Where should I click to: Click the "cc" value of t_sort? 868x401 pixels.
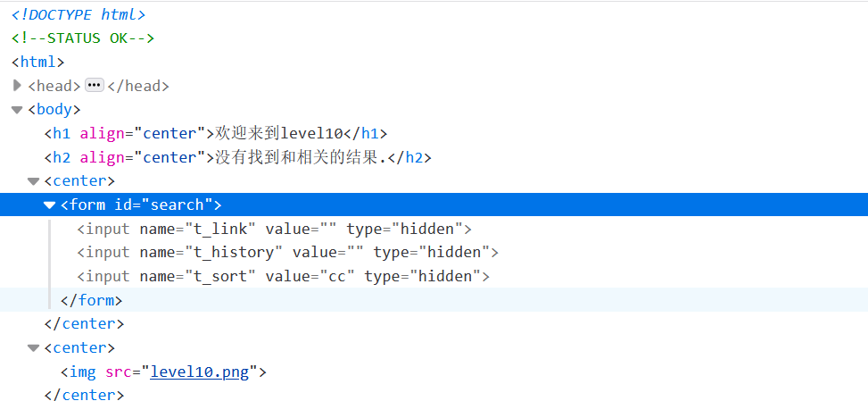(338, 276)
